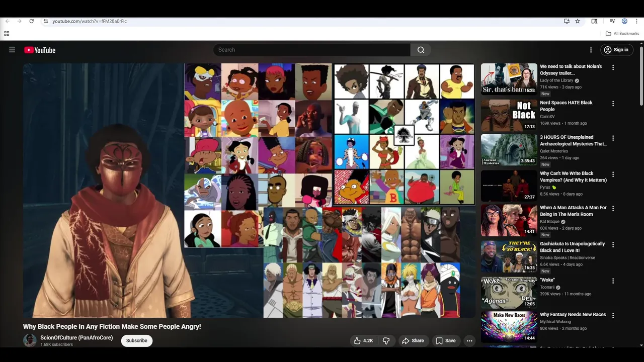Open 'Gachiakuta Is Unapologetically Black' video title
The width and height of the screenshot is (644, 362).
(573, 247)
